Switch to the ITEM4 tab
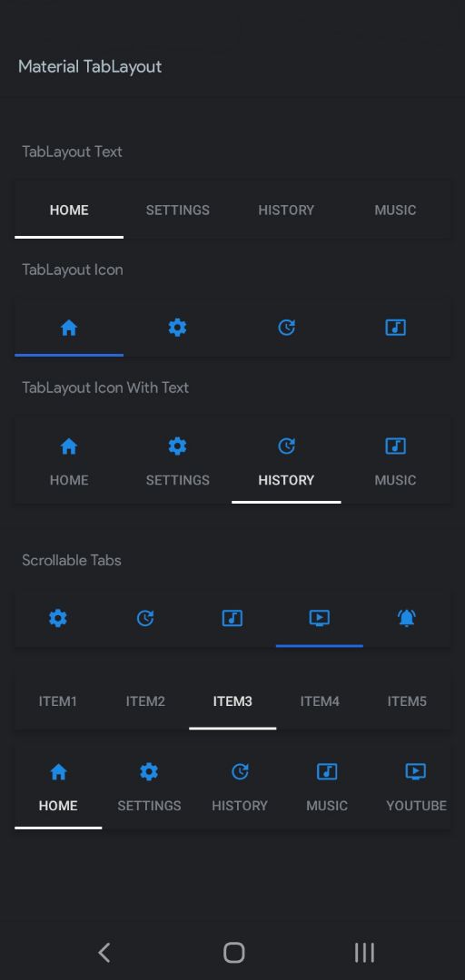The image size is (465, 980). pyautogui.click(x=319, y=701)
